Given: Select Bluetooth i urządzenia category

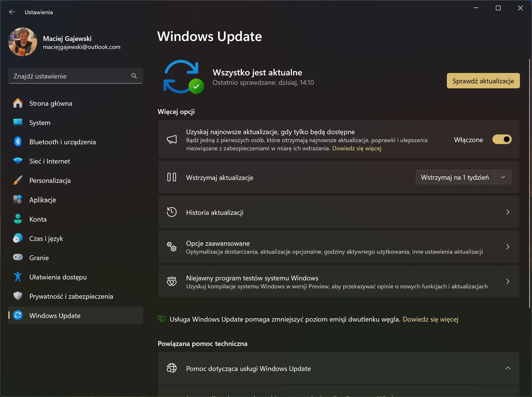Looking at the screenshot, I should pyautogui.click(x=76, y=142).
